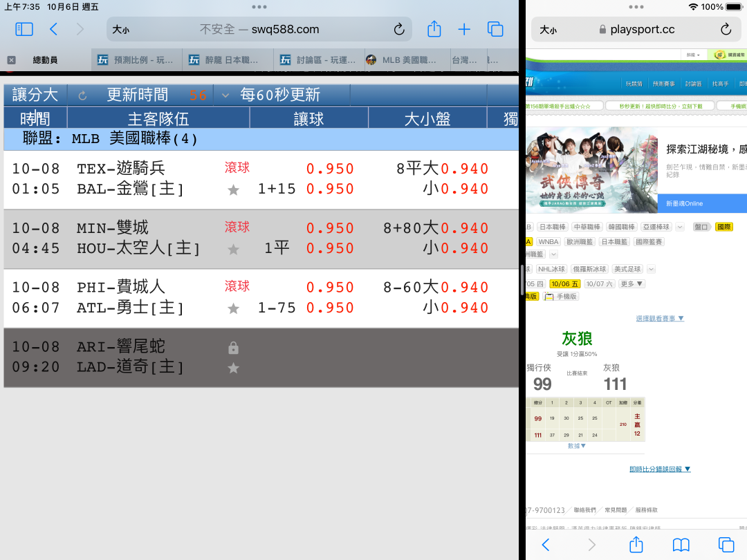Favorite the TEX-遊騎兵 vs BAL game star
This screenshot has width=747, height=560.
(x=234, y=191)
